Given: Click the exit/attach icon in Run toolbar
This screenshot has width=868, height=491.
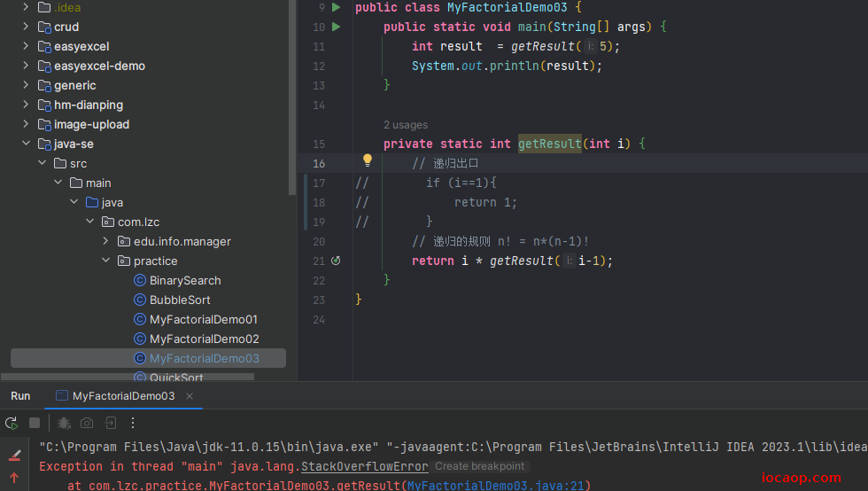Looking at the screenshot, I should pos(111,424).
